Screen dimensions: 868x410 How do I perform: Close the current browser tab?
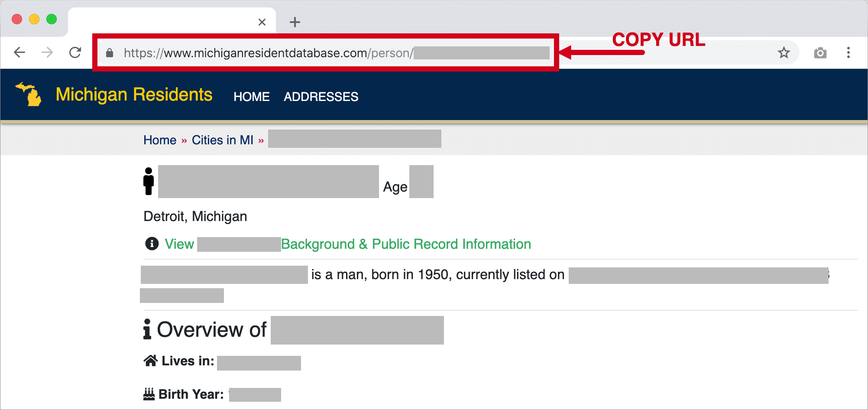[x=262, y=22]
